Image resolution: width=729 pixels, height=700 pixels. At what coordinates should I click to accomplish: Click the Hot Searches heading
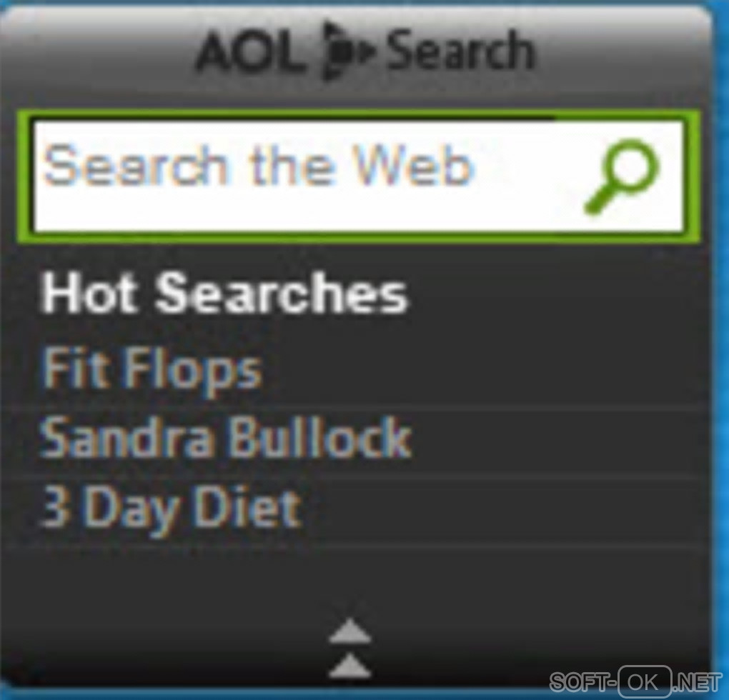(224, 293)
